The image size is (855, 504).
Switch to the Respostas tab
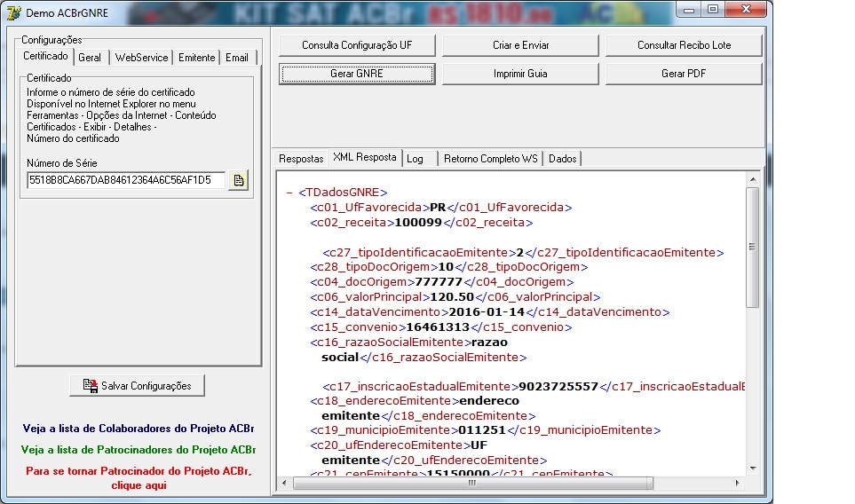click(301, 159)
